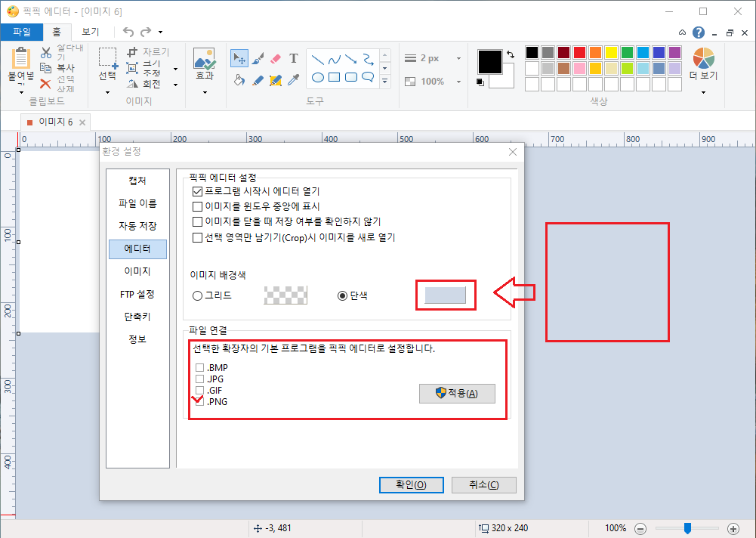Screen dimensions: 756x538
Task: Click the red X delete selection icon
Action: 45,84
